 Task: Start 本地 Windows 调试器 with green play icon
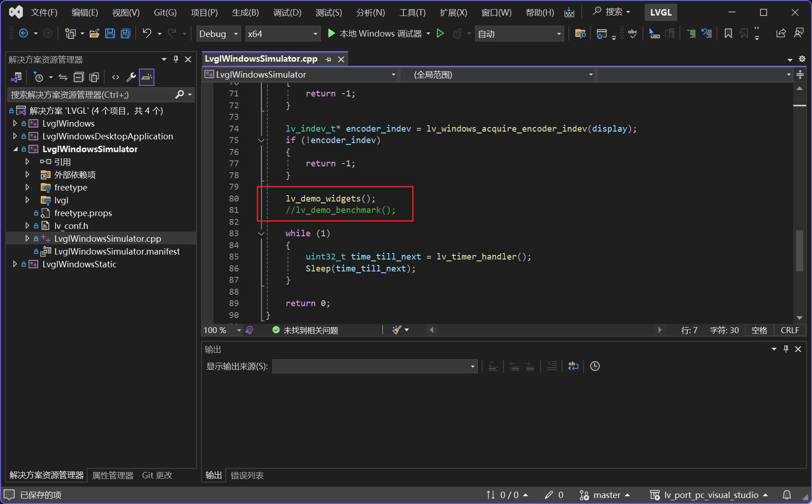331,33
